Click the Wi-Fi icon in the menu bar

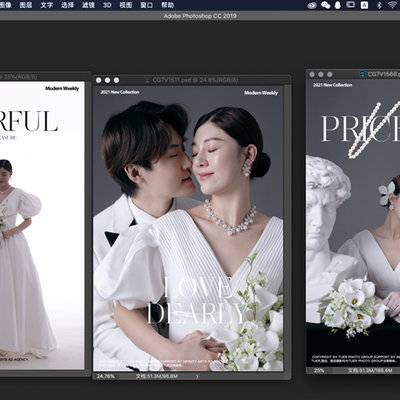393,5
